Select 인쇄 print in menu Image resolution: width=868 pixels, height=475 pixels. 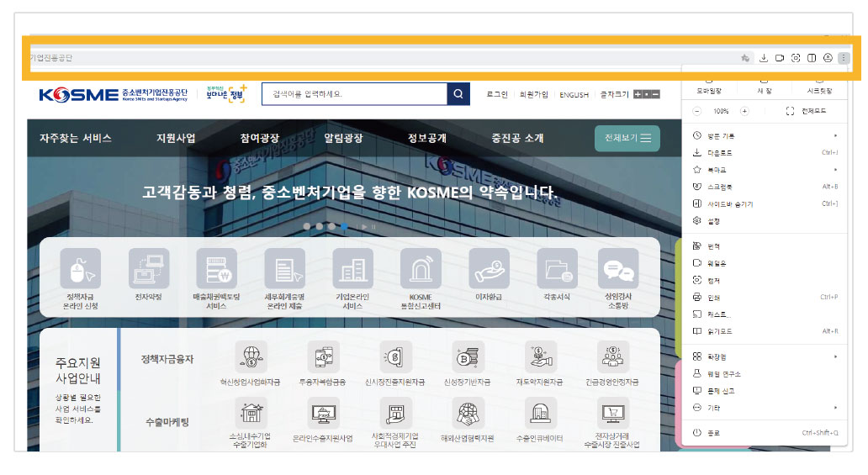tap(765, 298)
